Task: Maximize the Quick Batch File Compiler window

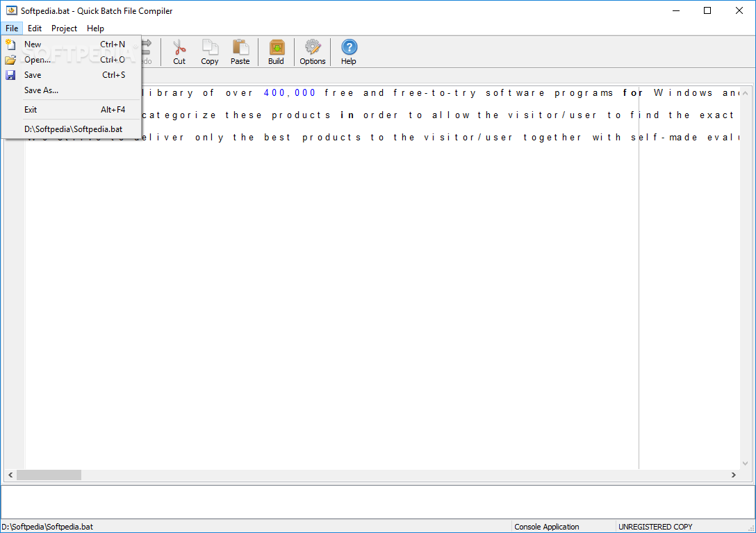Action: (x=707, y=10)
